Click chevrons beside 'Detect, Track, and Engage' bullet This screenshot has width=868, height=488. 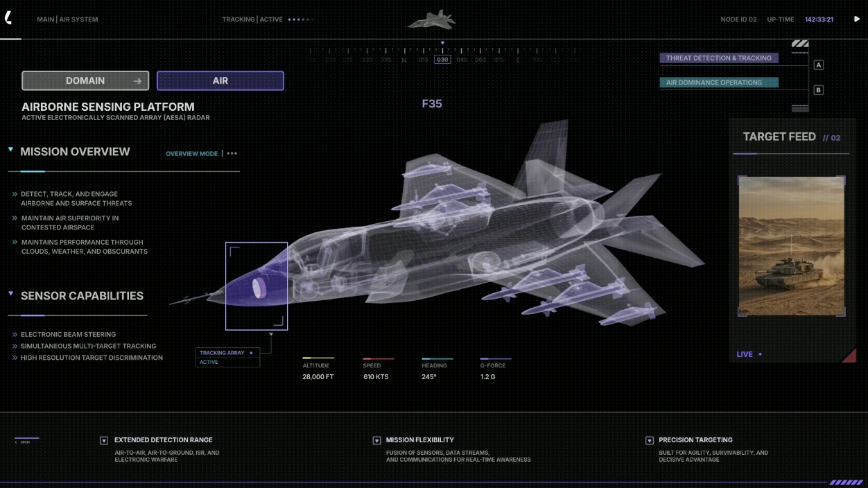[15, 194]
